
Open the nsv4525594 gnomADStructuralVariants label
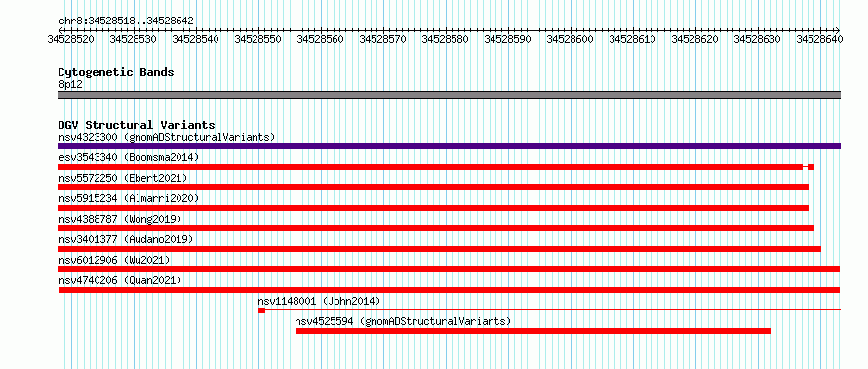point(403,321)
